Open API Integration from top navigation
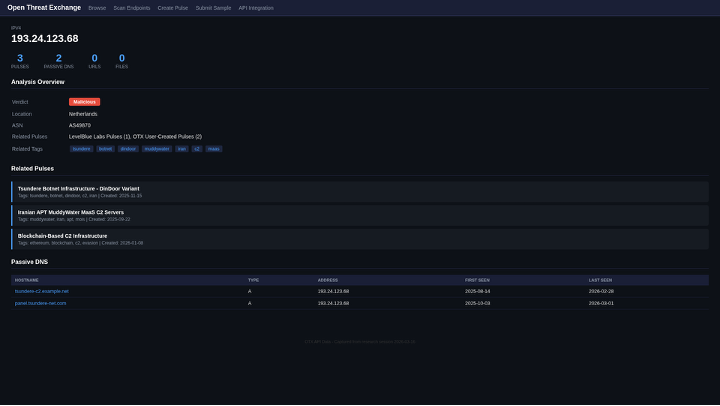The image size is (720, 406). 256,7
